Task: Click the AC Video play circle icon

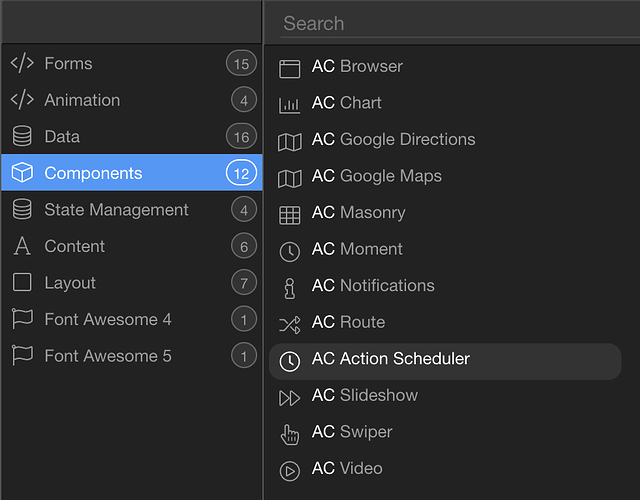Action: click(x=289, y=471)
